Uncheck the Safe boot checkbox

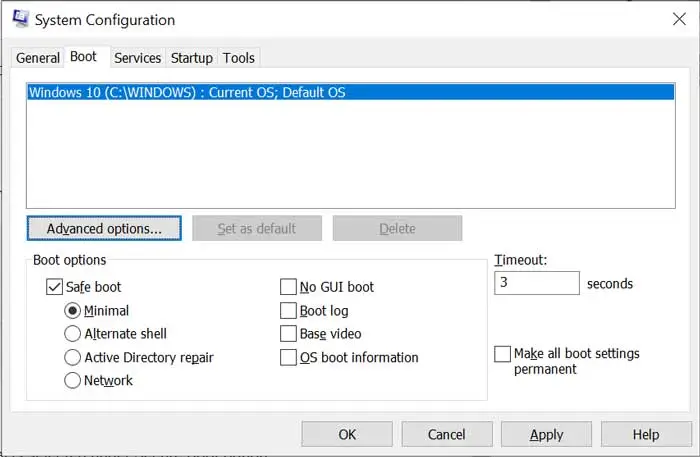(55, 287)
